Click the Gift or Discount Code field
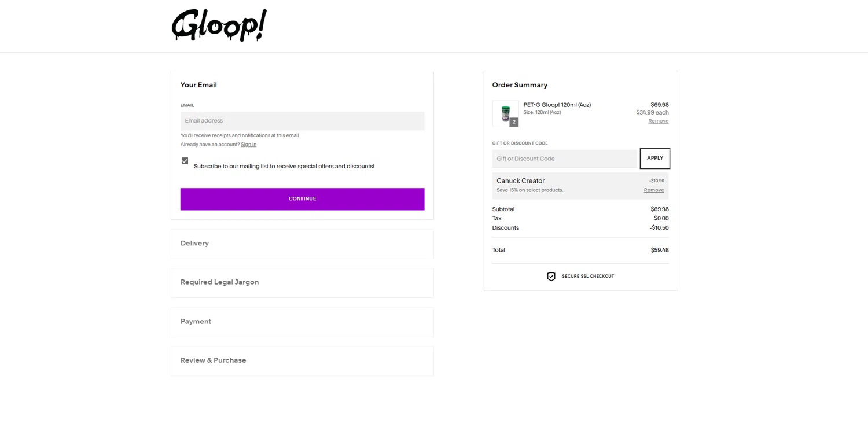 coord(564,159)
